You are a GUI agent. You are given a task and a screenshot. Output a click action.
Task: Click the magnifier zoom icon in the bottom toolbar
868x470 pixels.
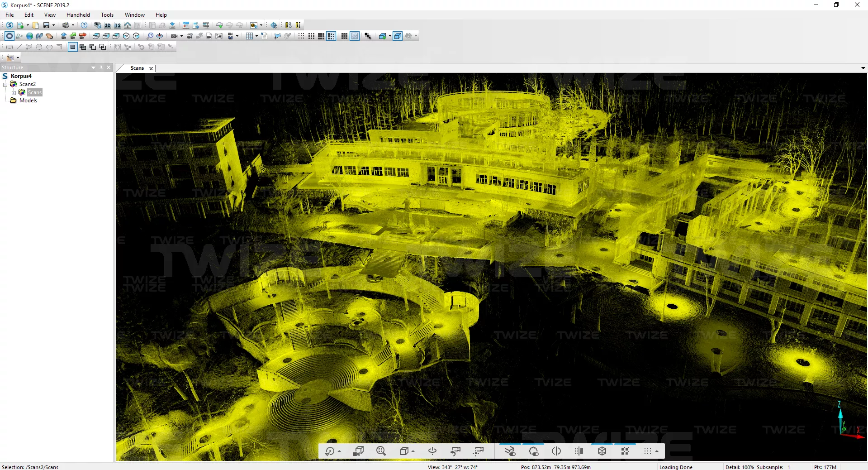coord(381,451)
